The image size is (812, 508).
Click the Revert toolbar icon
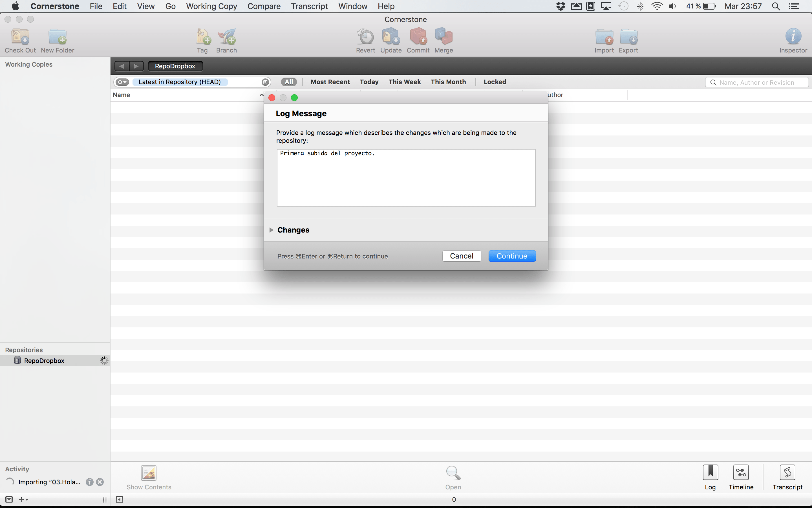pos(365,37)
